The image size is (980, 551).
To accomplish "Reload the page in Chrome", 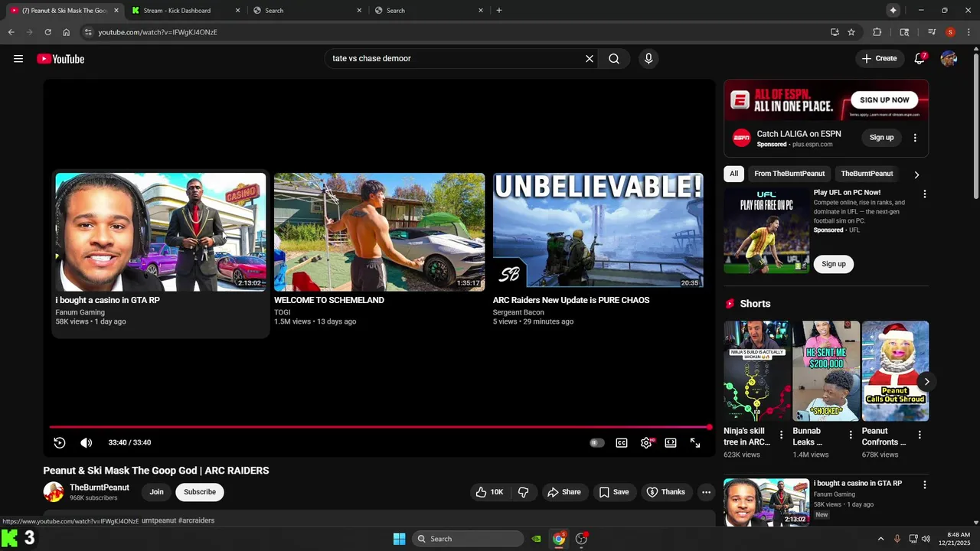I will coord(47,32).
